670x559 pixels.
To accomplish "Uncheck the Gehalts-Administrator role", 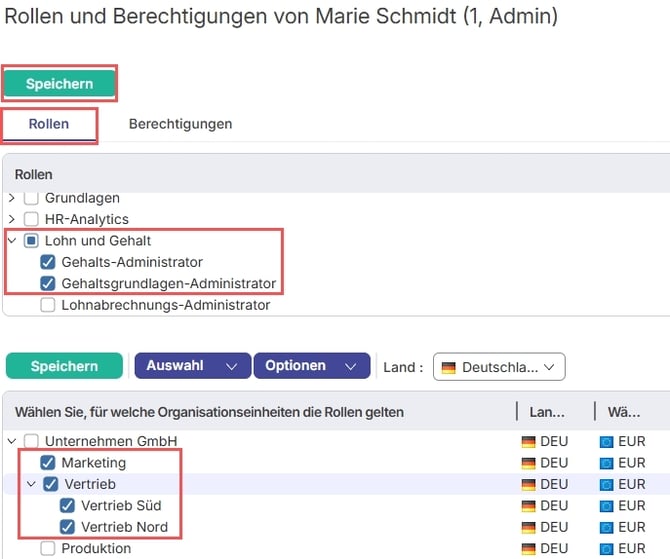I will pyautogui.click(x=48, y=262).
